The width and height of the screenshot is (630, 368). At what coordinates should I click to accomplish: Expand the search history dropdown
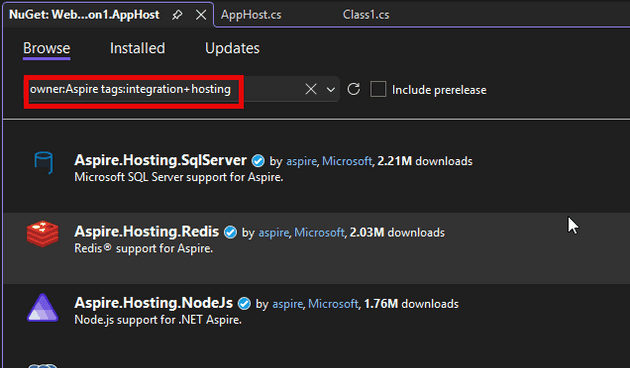331,90
